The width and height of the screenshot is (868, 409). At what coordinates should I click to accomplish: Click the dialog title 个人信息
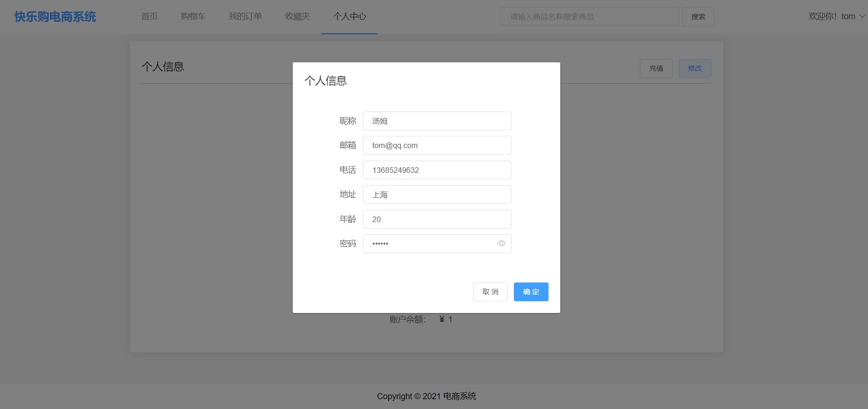click(x=326, y=81)
